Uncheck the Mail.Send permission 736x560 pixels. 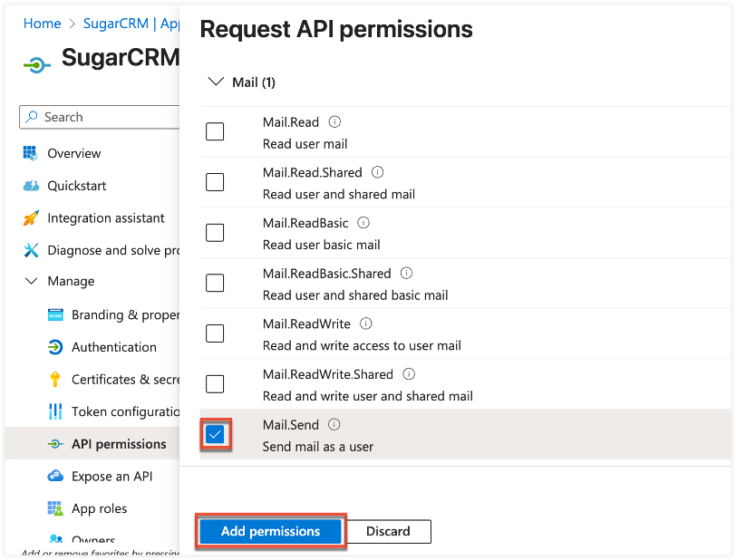pos(215,434)
